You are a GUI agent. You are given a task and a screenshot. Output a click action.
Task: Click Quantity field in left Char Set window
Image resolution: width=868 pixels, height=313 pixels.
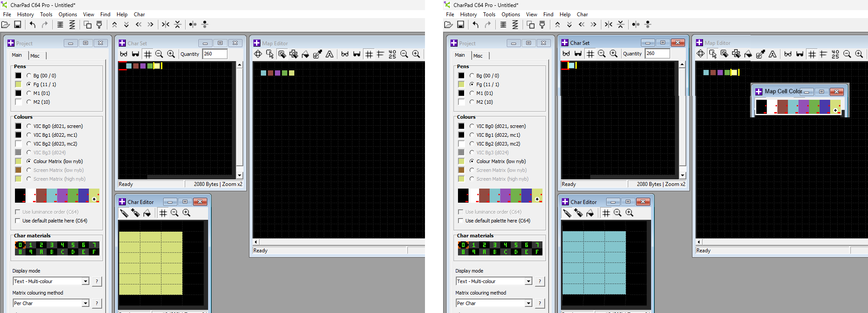tap(215, 54)
